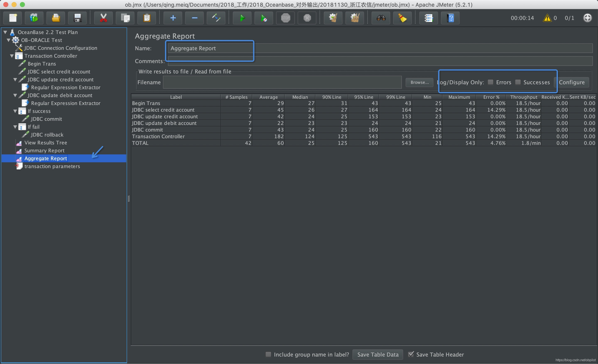Select the Begin Trans sampler in tree
Screen dimensions: 598x364
click(x=42, y=64)
